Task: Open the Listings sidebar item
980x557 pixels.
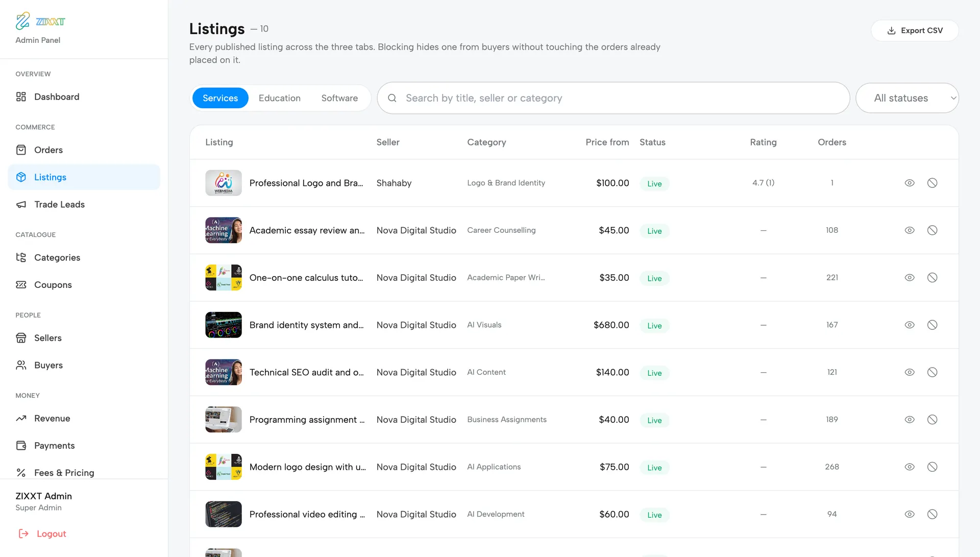Action: click(84, 177)
